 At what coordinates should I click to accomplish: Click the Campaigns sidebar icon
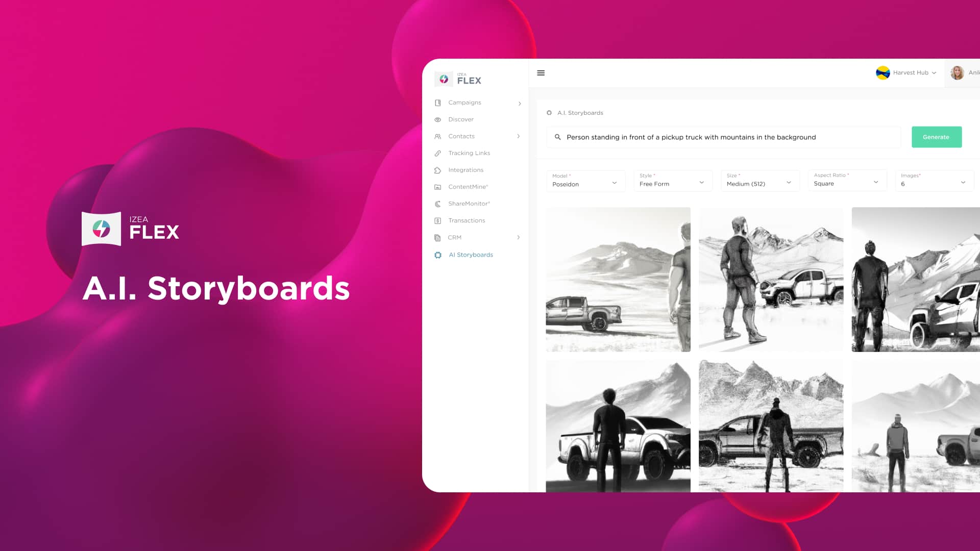437,102
